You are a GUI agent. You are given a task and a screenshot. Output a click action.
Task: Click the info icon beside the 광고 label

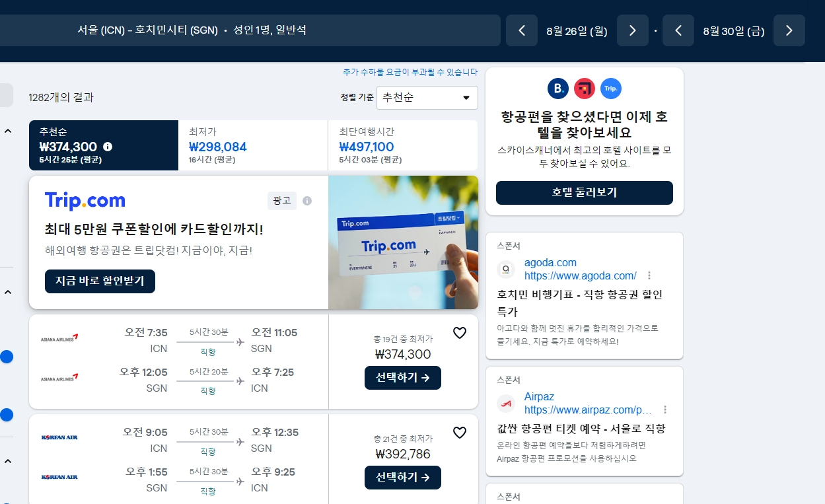coord(307,201)
